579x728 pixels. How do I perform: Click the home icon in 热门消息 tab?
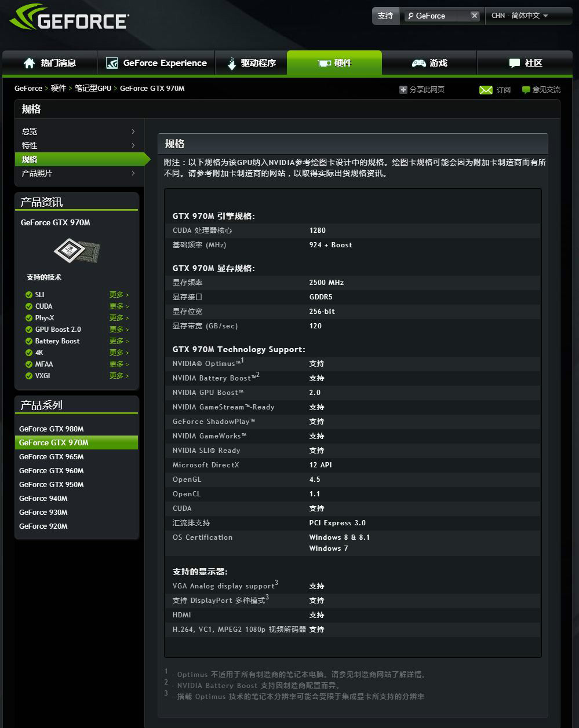[x=29, y=63]
